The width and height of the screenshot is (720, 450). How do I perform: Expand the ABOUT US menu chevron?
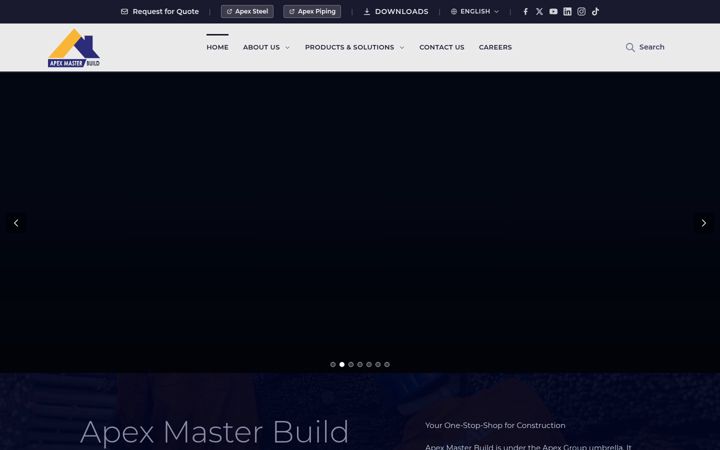287,47
